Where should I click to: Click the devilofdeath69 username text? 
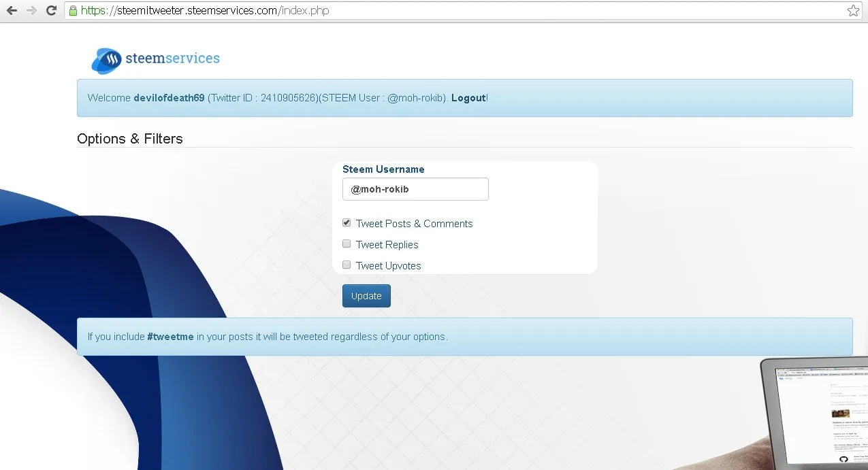[x=169, y=98]
